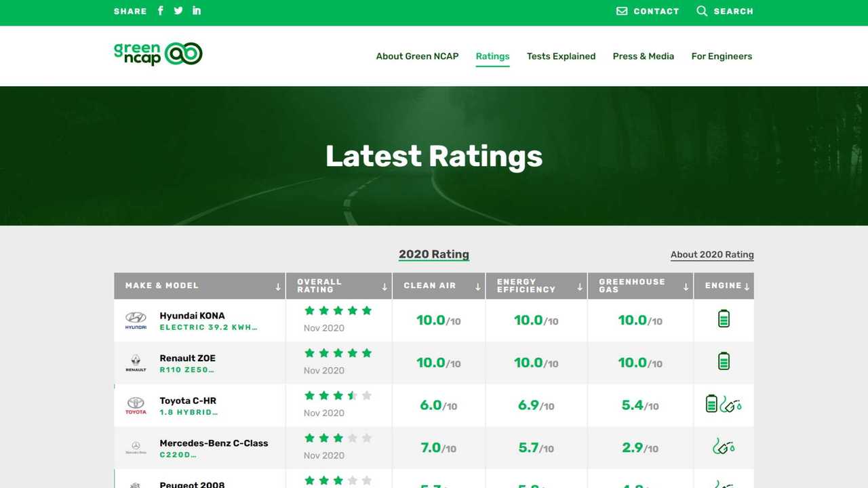868x488 pixels.
Task: Click Renault ZOE Greenhouse Gas 10.0 score
Action: (640, 363)
